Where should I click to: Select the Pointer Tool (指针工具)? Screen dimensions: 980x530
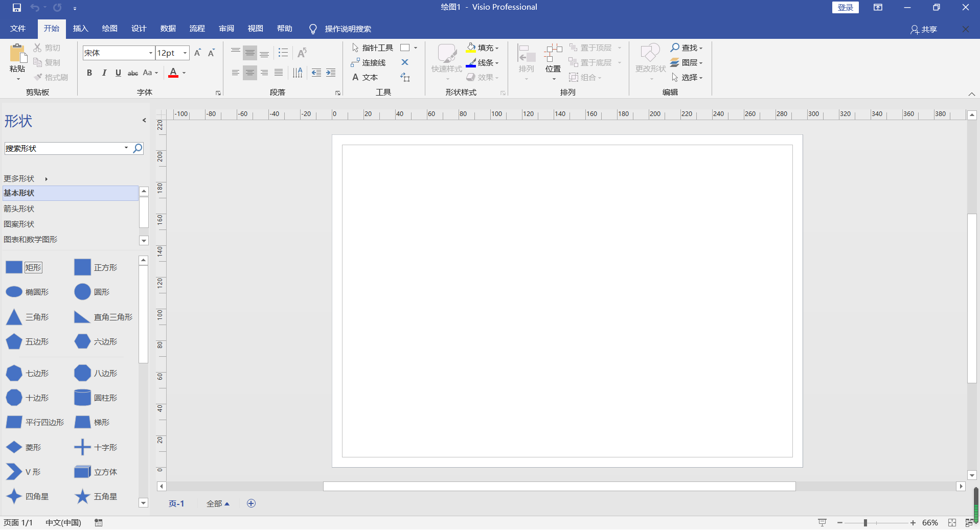(x=372, y=48)
